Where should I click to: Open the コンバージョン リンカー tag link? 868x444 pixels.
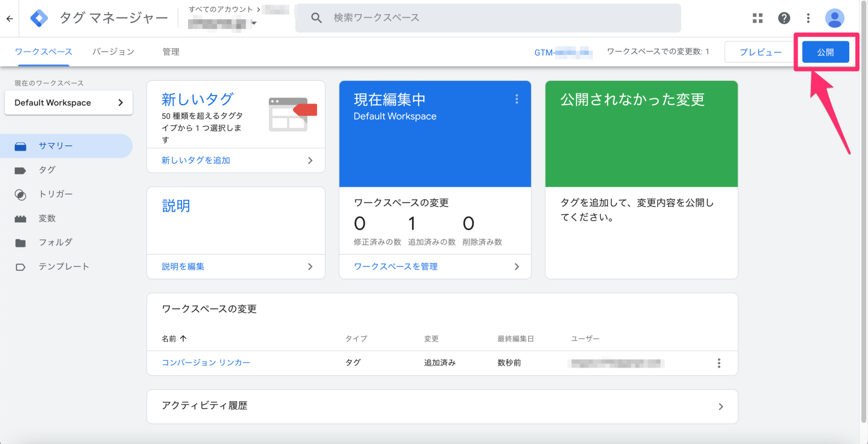pyautogui.click(x=206, y=363)
